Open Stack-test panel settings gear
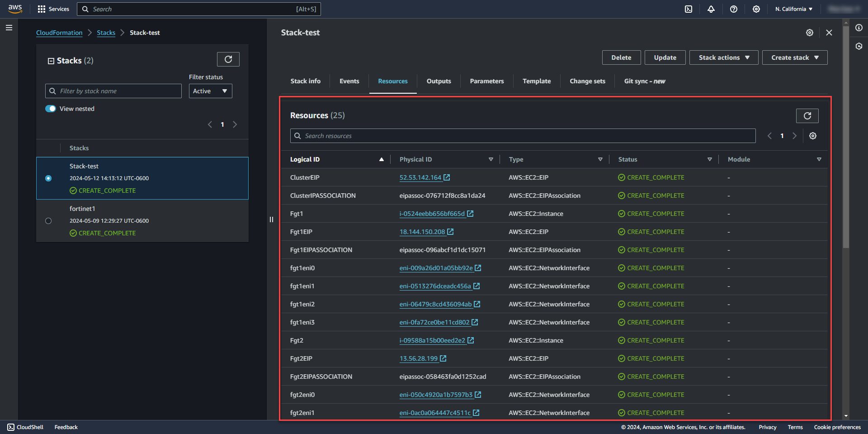Image resolution: width=868 pixels, height=434 pixels. [x=810, y=33]
